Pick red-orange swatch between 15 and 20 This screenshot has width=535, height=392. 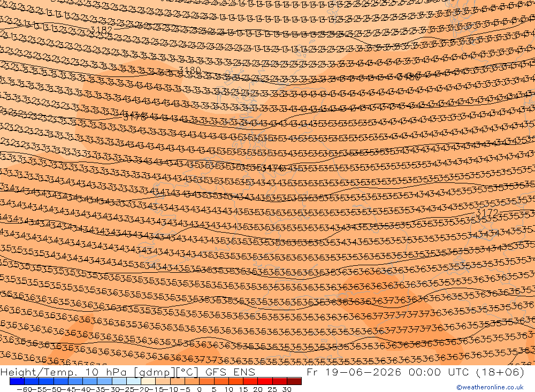click(250, 381)
